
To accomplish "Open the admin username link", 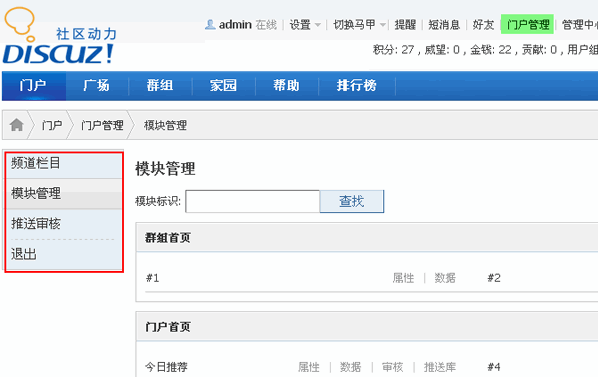I will 235,24.
